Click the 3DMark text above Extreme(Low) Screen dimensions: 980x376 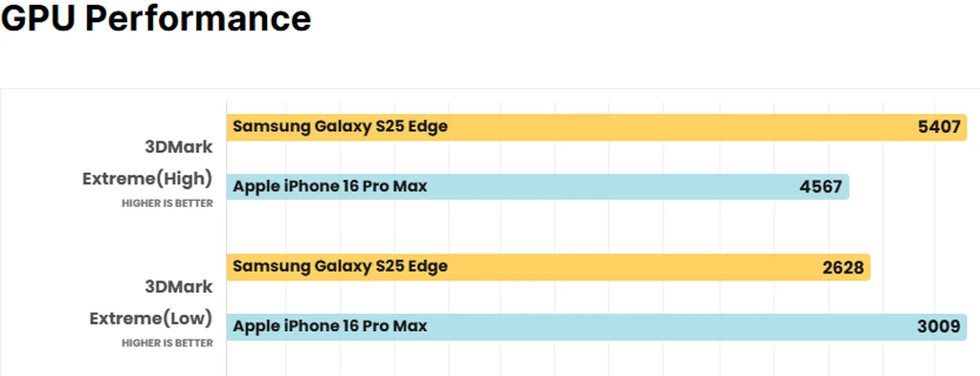point(179,287)
